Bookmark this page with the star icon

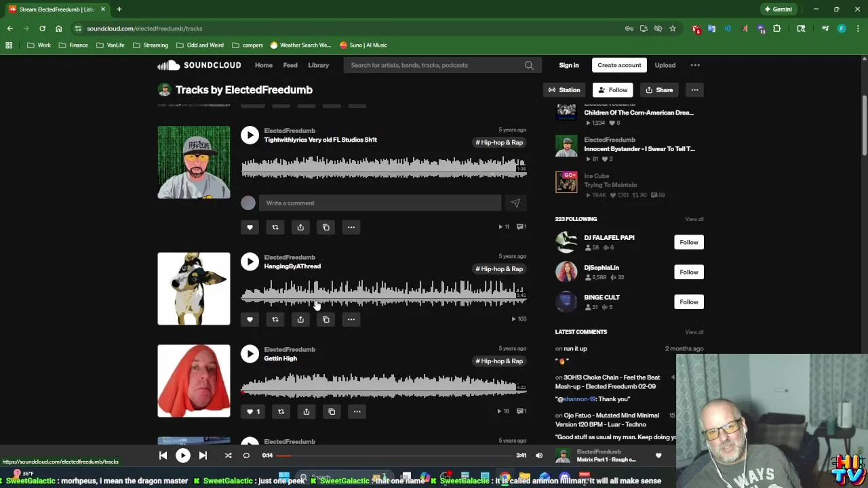(673, 28)
